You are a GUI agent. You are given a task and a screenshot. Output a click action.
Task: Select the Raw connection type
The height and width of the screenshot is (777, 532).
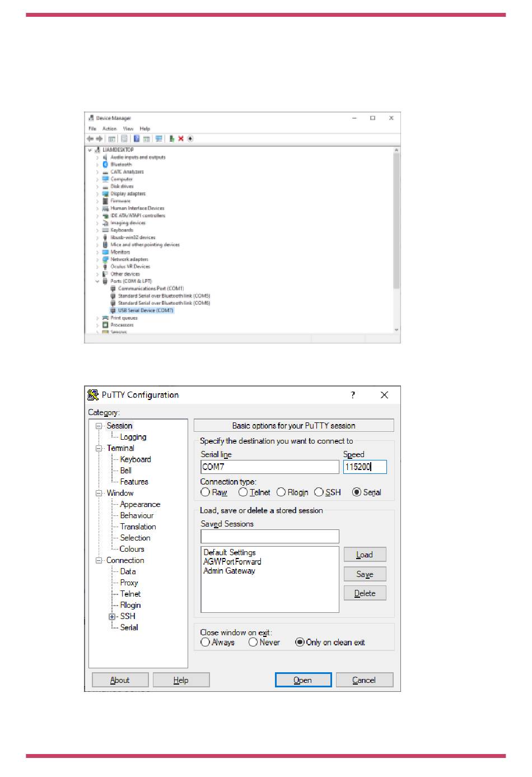(x=206, y=492)
